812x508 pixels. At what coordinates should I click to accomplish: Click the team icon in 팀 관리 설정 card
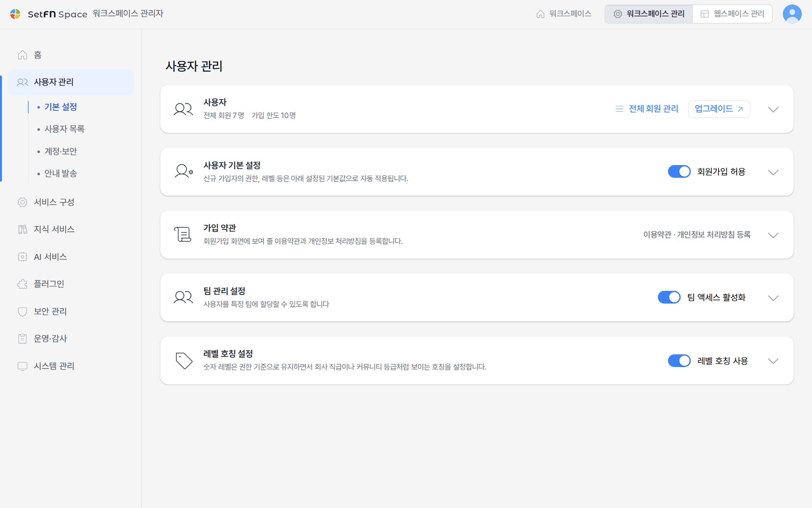tap(183, 298)
